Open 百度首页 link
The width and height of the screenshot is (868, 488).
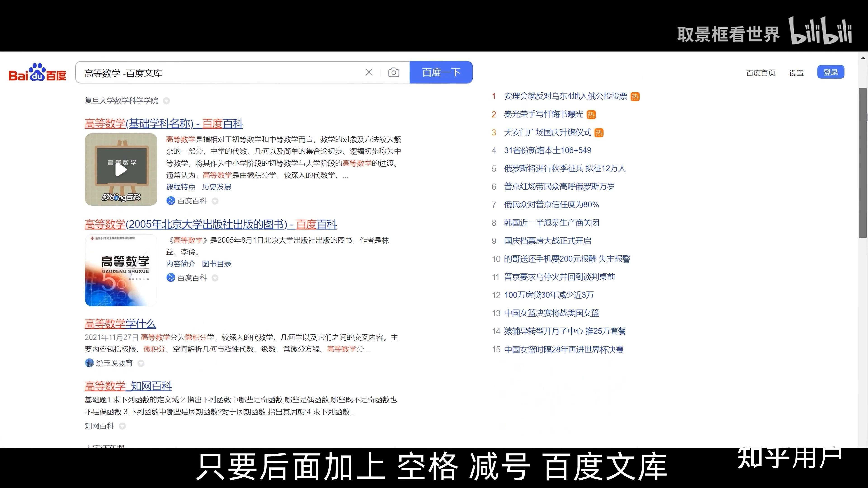click(x=760, y=73)
